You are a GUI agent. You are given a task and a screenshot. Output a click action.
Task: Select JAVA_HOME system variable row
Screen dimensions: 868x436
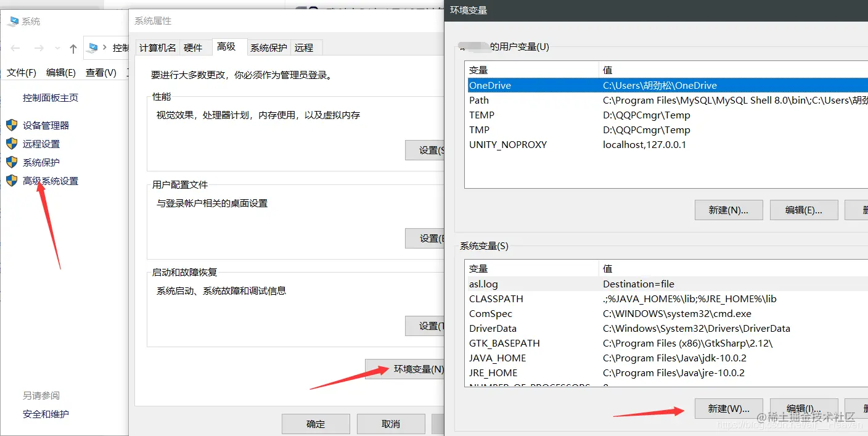(667, 358)
